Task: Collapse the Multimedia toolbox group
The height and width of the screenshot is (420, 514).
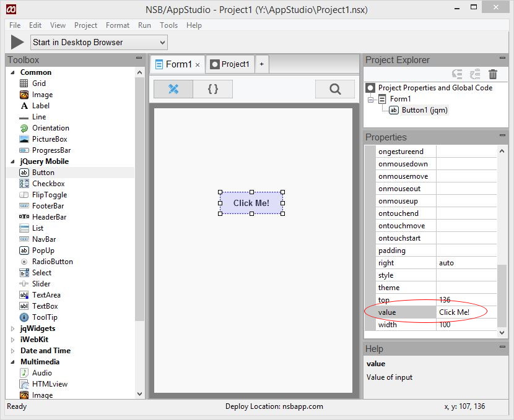Action: click(x=13, y=362)
